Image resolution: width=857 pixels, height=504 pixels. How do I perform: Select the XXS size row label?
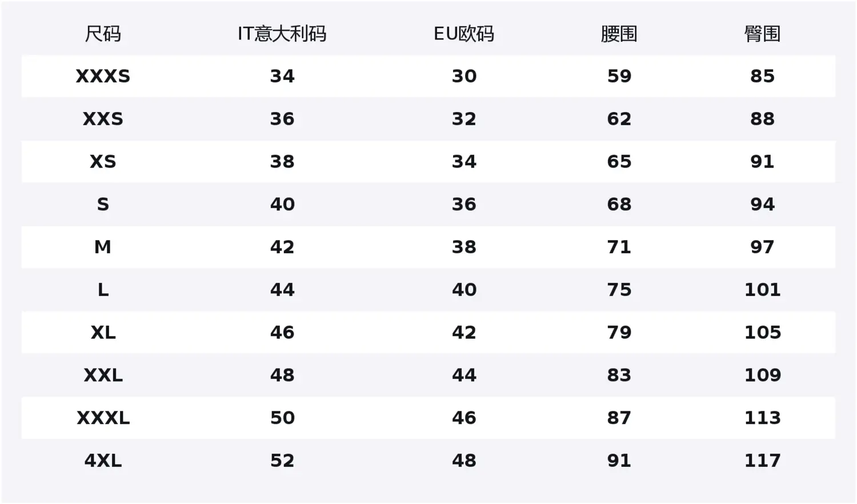103,119
